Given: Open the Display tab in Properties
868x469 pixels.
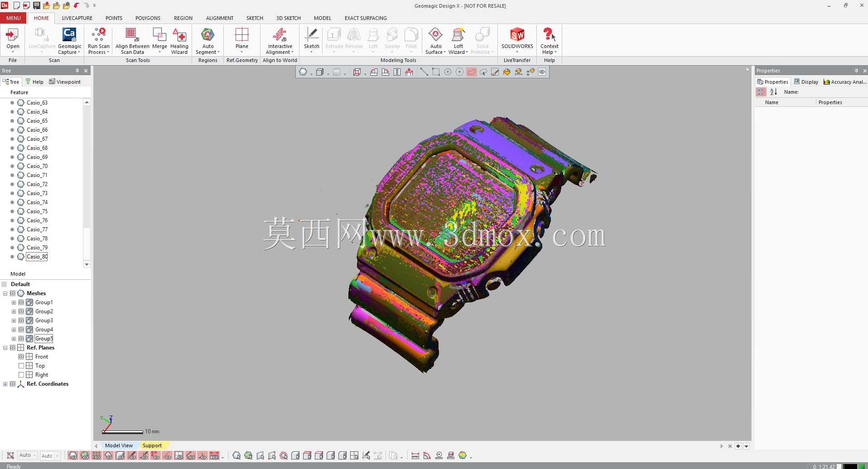Looking at the screenshot, I should point(806,82).
